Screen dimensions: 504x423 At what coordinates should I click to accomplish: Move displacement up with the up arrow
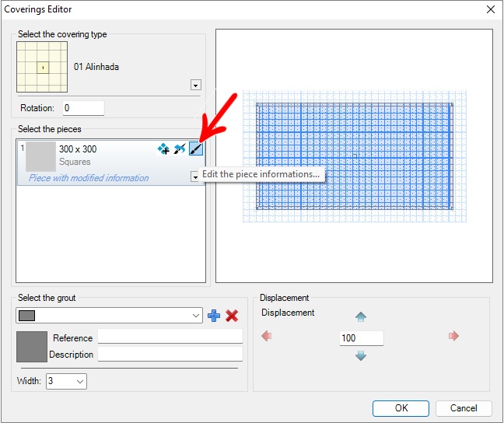tap(361, 317)
